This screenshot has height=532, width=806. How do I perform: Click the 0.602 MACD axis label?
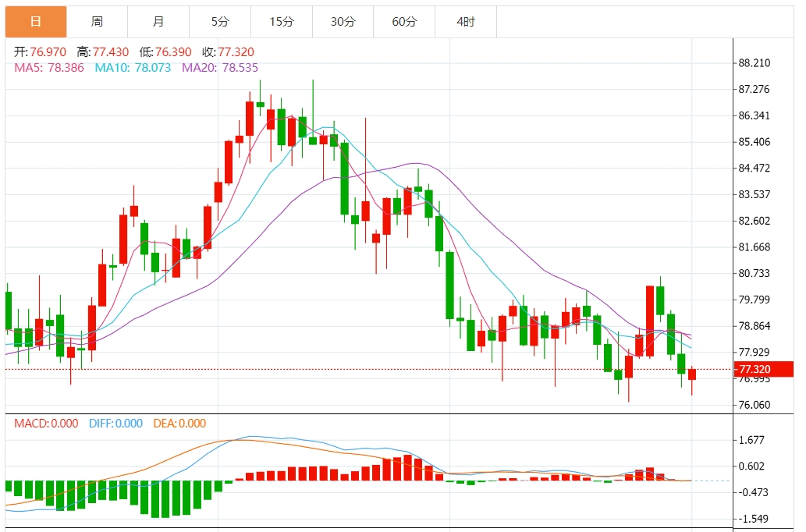751,466
